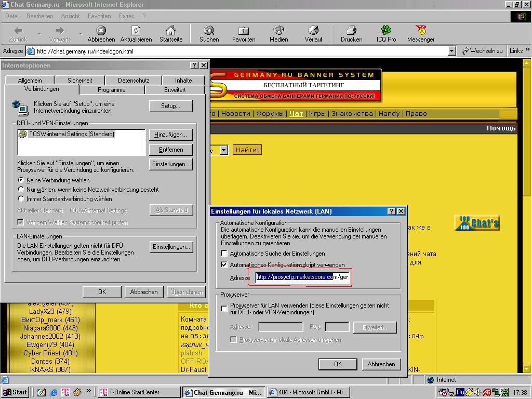
Task: Click the page icon in the address bar
Action: pyautogui.click(x=31, y=51)
